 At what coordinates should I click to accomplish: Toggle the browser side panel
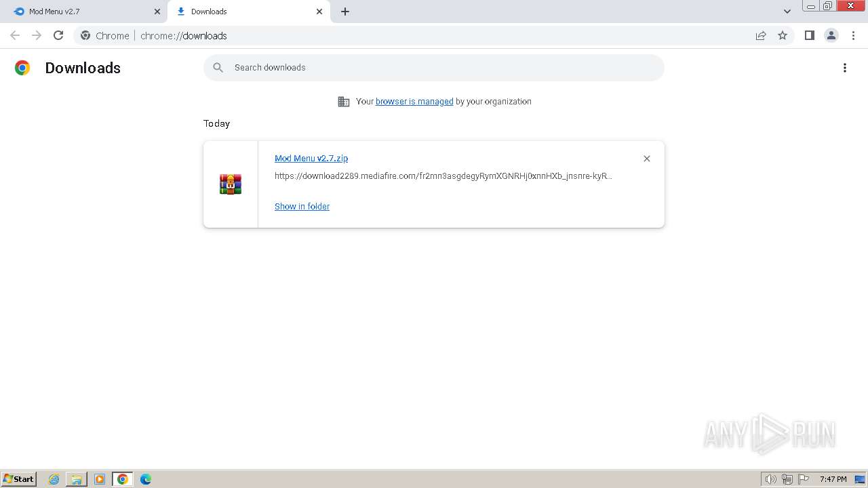tap(809, 35)
